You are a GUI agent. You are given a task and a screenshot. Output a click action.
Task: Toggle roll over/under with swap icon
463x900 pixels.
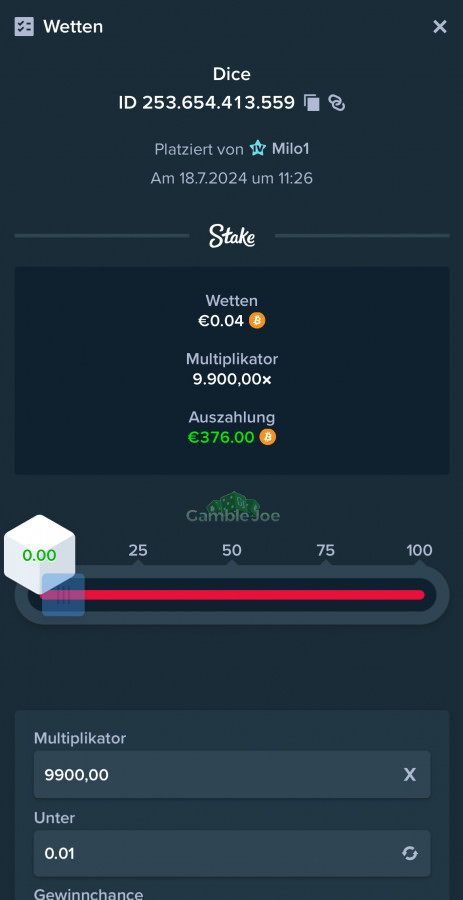tap(410, 854)
